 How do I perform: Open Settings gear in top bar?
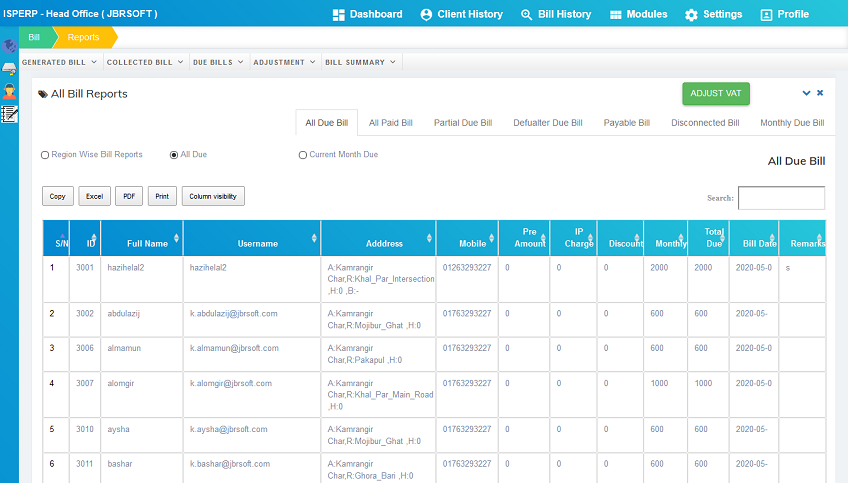tap(713, 14)
